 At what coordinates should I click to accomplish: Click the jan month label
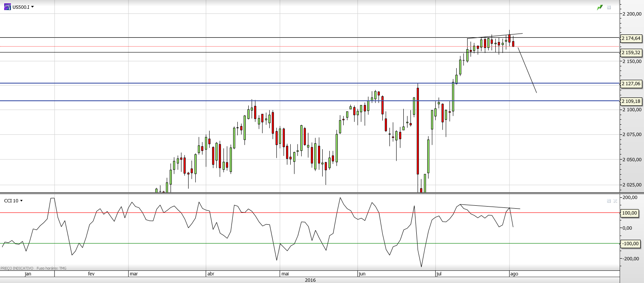[28, 274]
